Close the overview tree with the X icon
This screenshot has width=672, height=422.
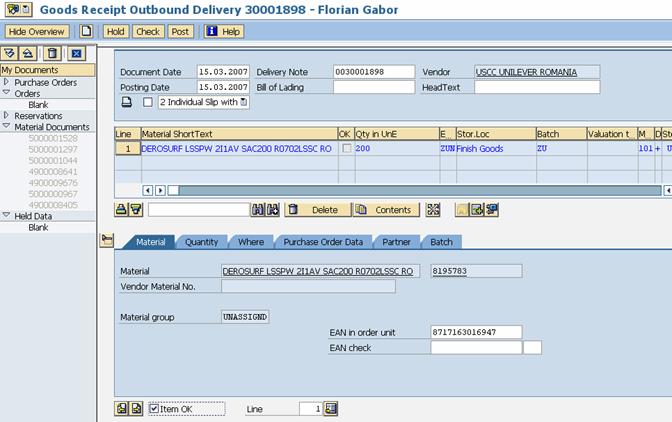pyautogui.click(x=77, y=53)
